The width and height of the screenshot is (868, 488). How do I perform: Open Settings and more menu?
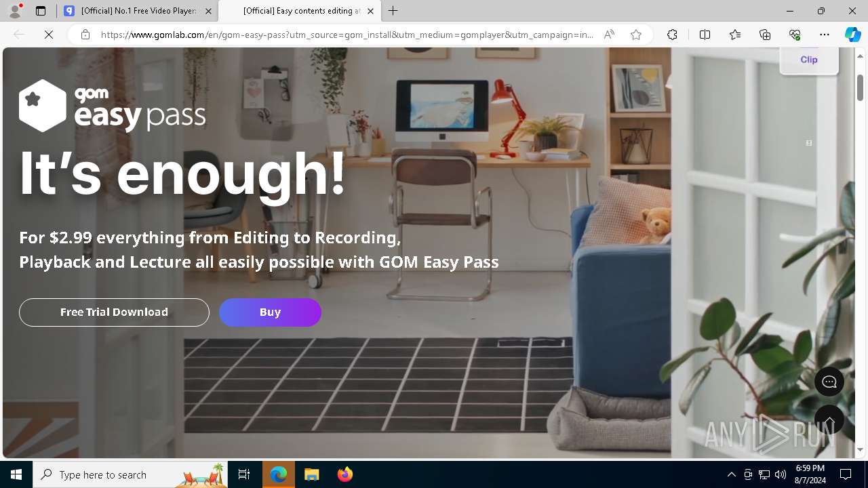point(825,35)
